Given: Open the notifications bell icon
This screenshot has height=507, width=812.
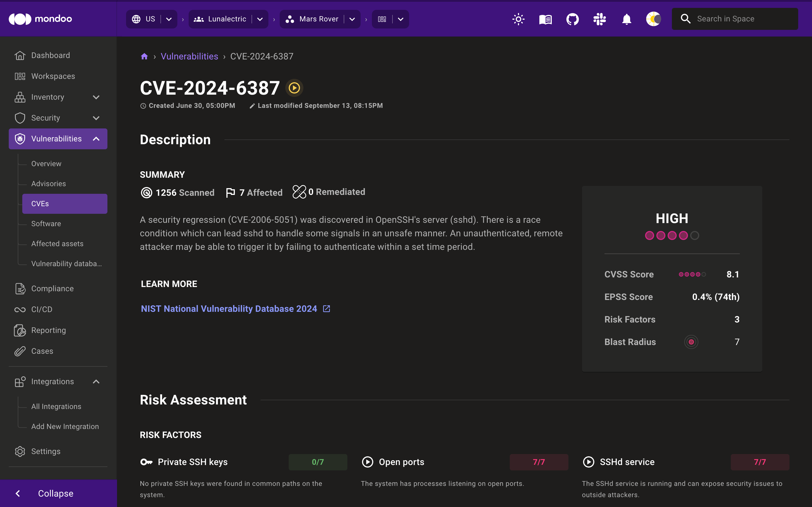Looking at the screenshot, I should pos(627,19).
